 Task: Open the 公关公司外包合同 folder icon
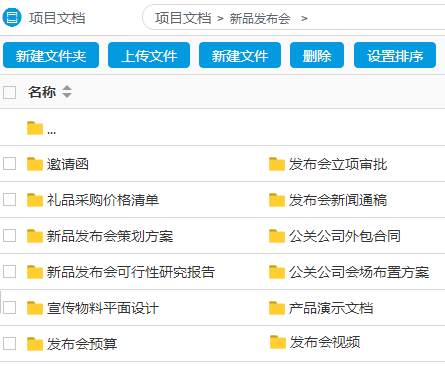277,236
